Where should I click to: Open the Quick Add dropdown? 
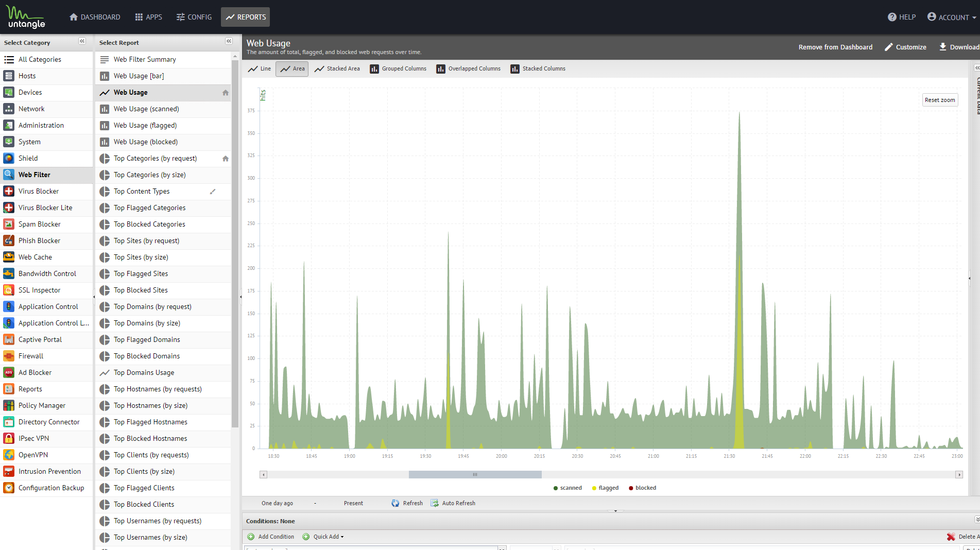(323, 537)
